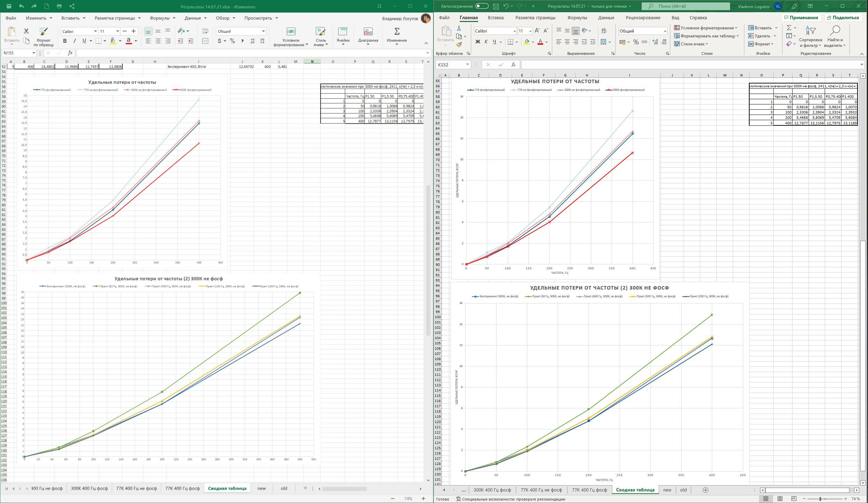Click fx insert function in right window
The image size is (868, 503).
[513, 65]
